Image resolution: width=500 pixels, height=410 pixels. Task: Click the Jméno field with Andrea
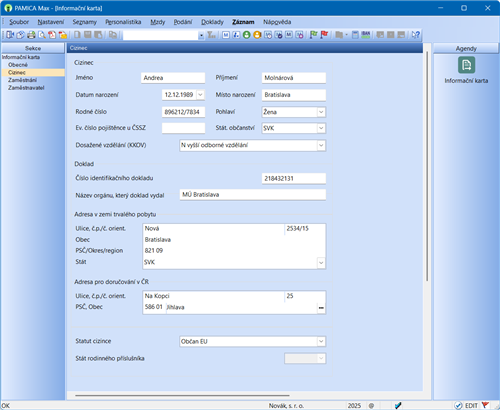coord(173,78)
